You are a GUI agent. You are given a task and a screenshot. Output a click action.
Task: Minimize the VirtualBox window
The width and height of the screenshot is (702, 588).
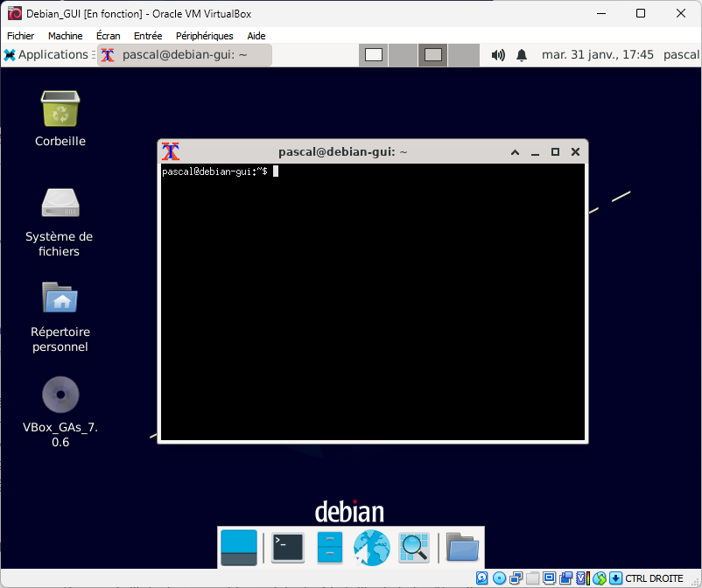(601, 13)
